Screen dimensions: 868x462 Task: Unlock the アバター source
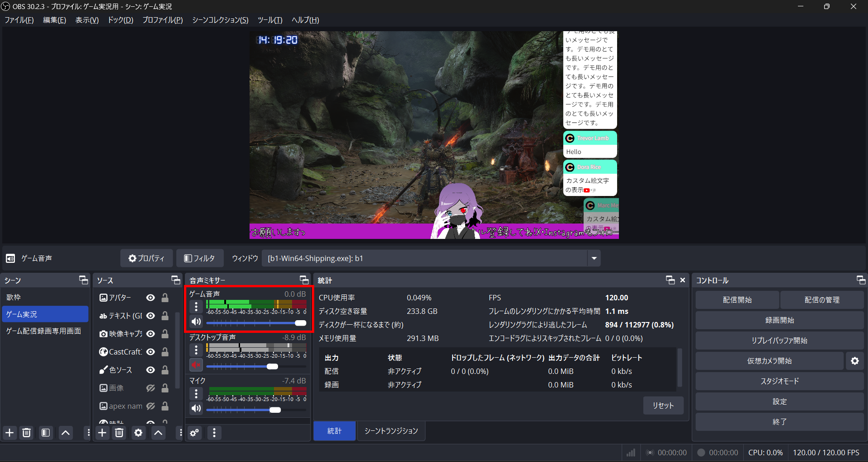pyautogui.click(x=165, y=298)
